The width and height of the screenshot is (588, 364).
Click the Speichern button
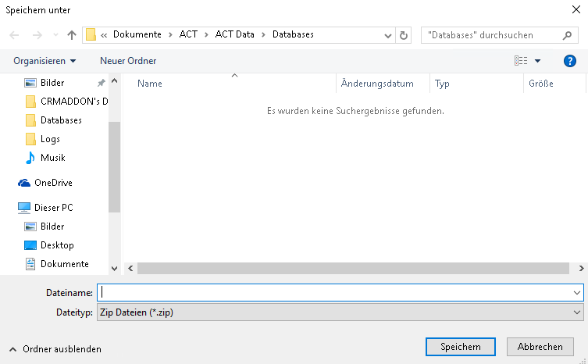[x=461, y=347]
